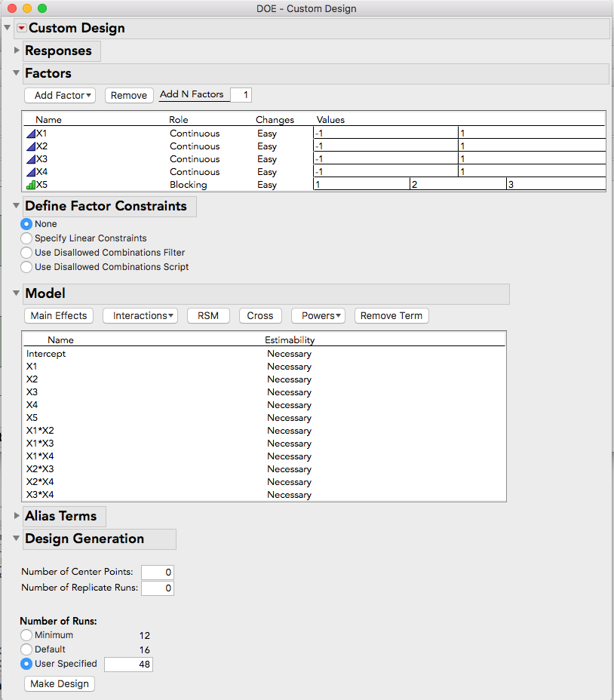This screenshot has width=614, height=700.
Task: Click the blue continuous icon next to X1
Action: [x=31, y=134]
